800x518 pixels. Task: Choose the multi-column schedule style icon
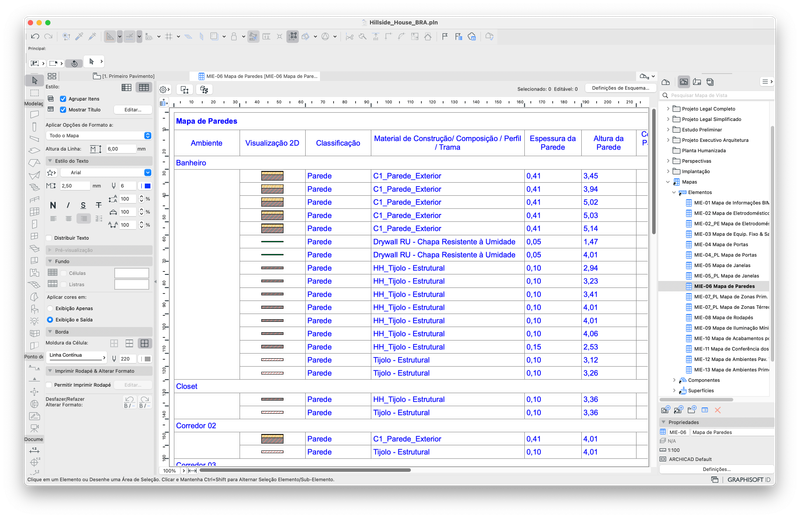(144, 88)
